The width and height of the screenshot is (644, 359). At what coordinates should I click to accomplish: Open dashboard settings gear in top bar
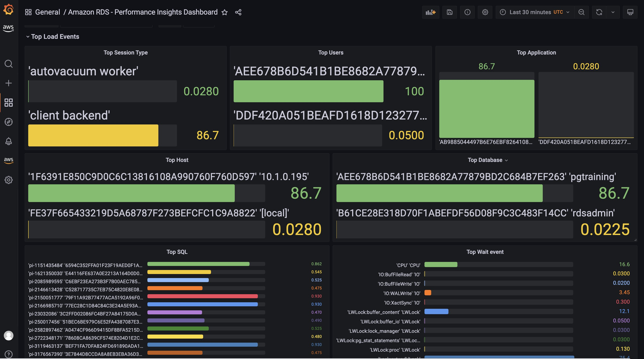click(485, 12)
